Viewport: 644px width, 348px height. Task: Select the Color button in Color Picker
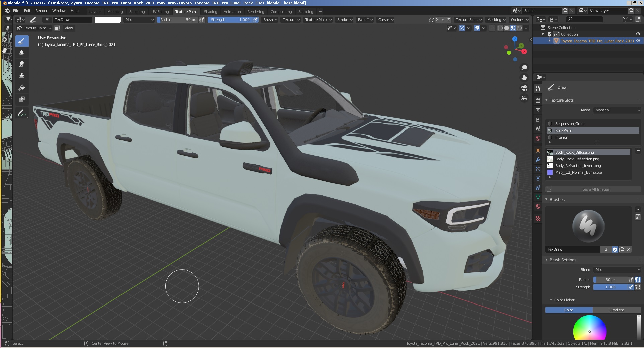coord(569,310)
